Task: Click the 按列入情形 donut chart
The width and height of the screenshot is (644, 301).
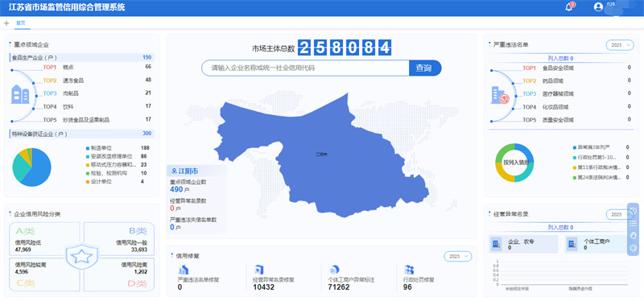Action: (514, 163)
